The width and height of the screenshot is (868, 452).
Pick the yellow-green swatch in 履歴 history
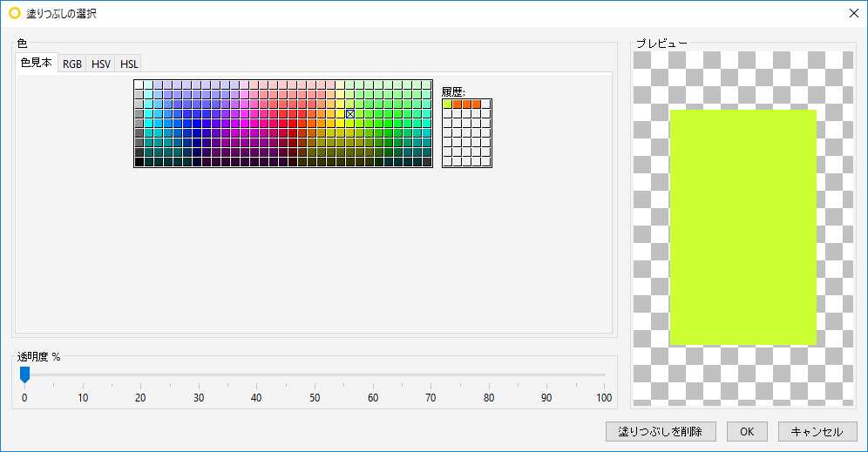point(447,104)
